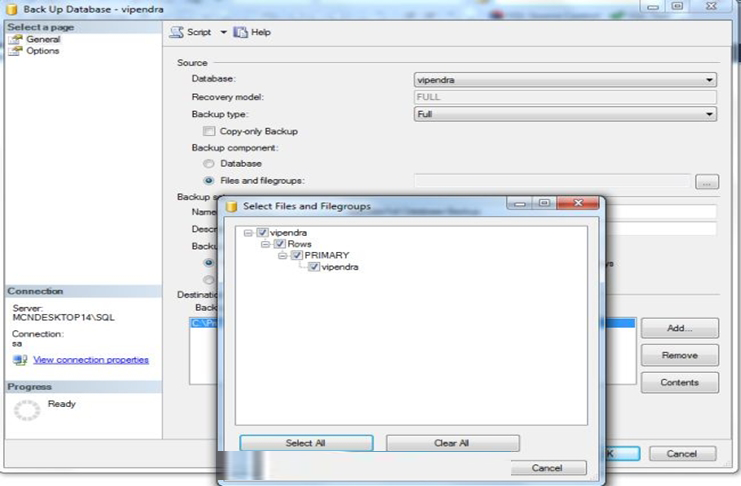Click the Select Files and Filegroups dialog icon
Screen dimensions: 741x486
click(x=232, y=206)
